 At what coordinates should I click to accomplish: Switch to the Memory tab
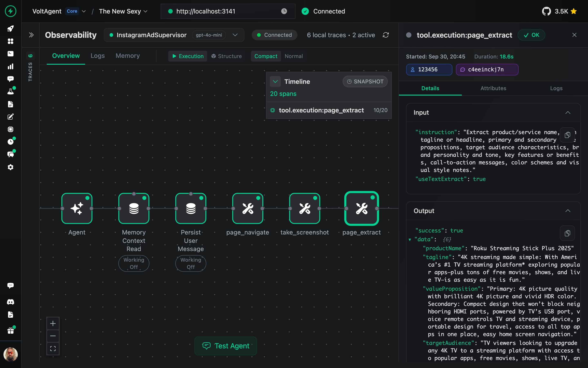[x=128, y=56]
